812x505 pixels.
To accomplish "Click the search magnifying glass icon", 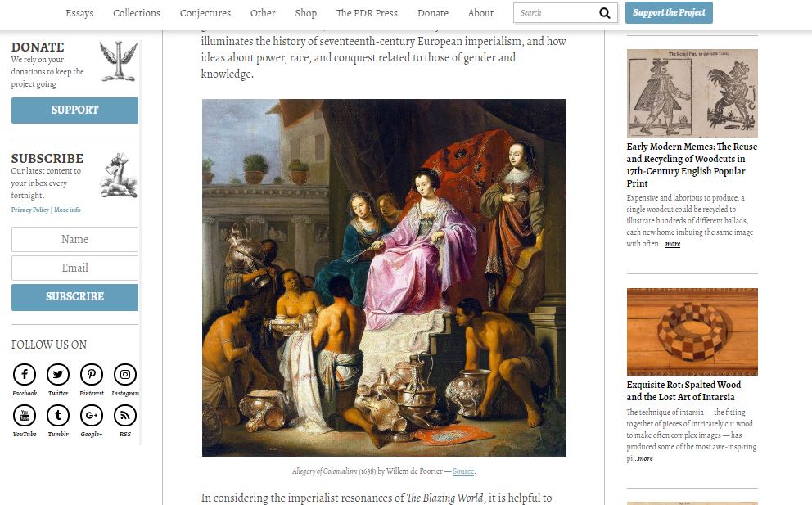I will [604, 13].
